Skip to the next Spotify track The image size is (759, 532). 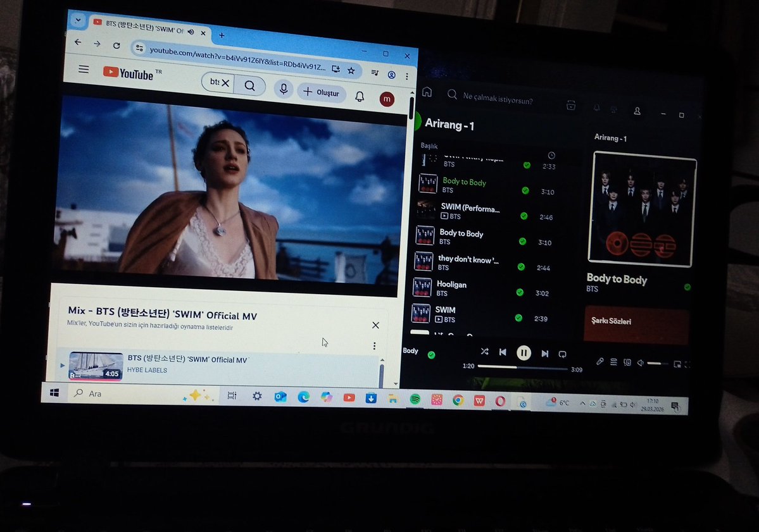tap(544, 354)
